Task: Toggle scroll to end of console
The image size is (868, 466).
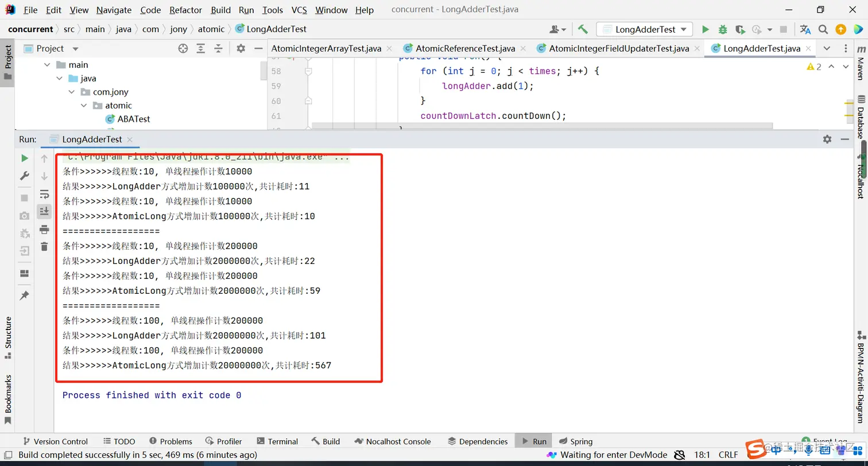Action: coord(44,212)
